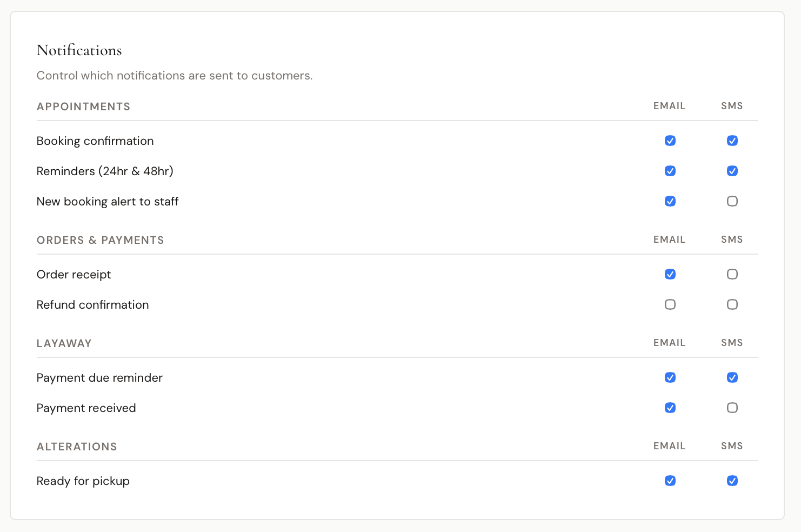Uncheck email for Payment received
801x532 pixels.
(670, 408)
